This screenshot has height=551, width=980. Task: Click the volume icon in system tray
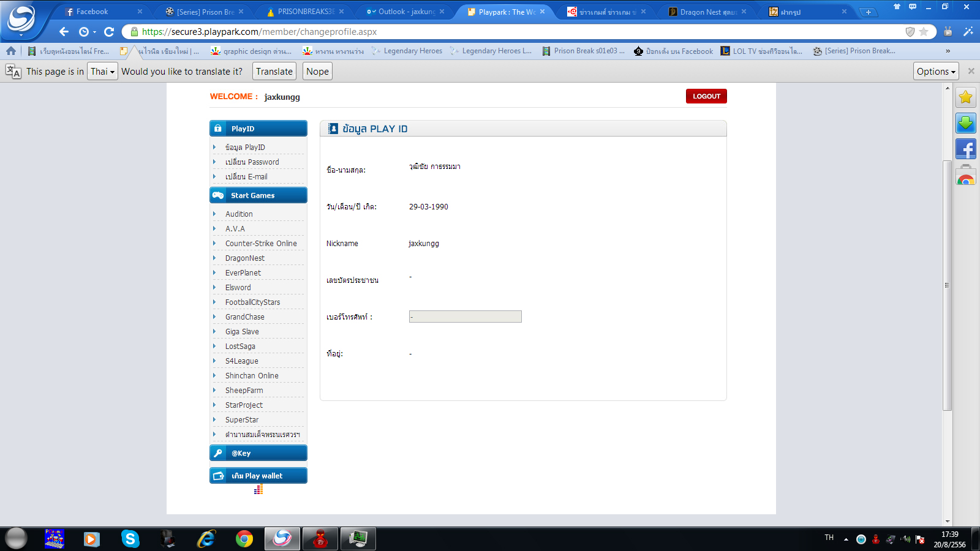tap(905, 539)
